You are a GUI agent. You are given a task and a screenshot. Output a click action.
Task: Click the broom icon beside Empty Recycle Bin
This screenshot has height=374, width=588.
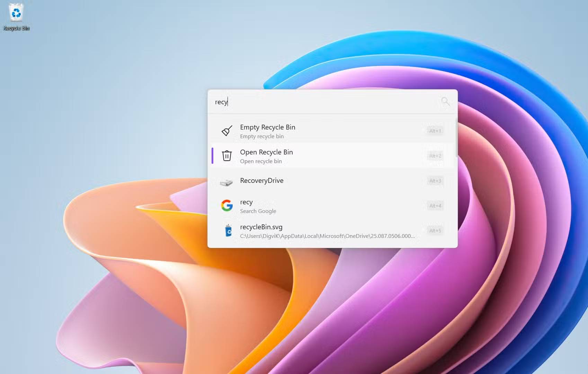226,131
